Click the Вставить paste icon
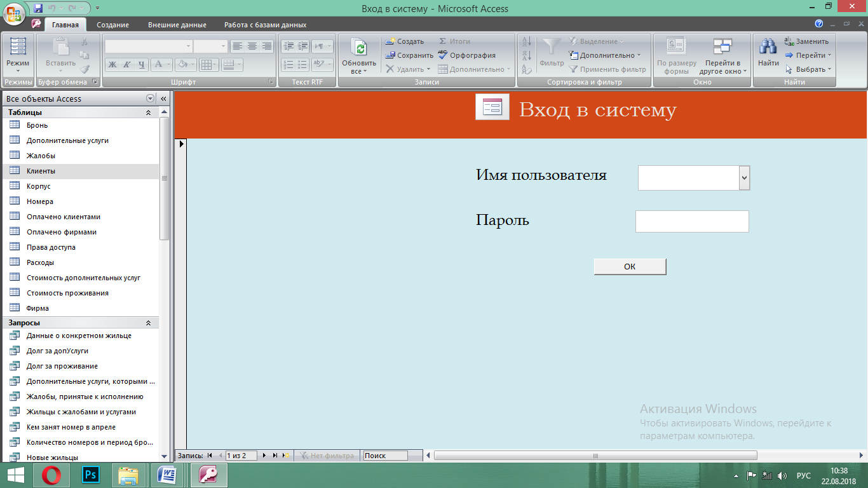Image resolution: width=868 pixels, height=488 pixels. click(x=60, y=47)
